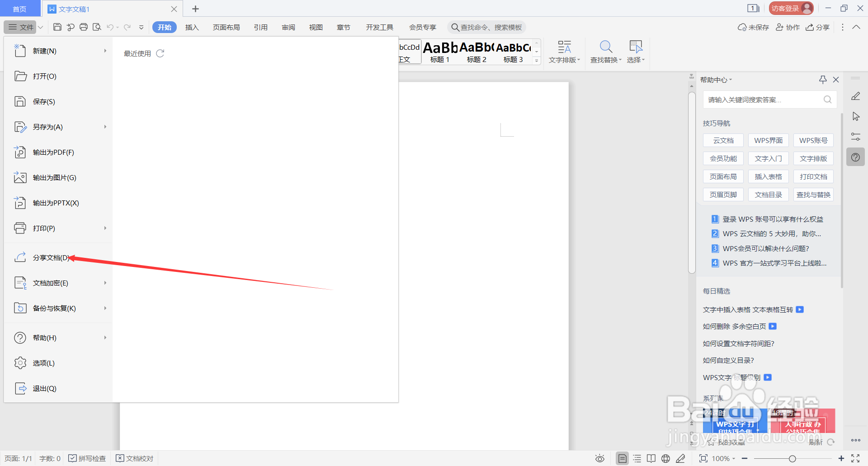Switch to the Page Layout (页面布局) tab
Viewport: 868px width, 466px height.
226,27
